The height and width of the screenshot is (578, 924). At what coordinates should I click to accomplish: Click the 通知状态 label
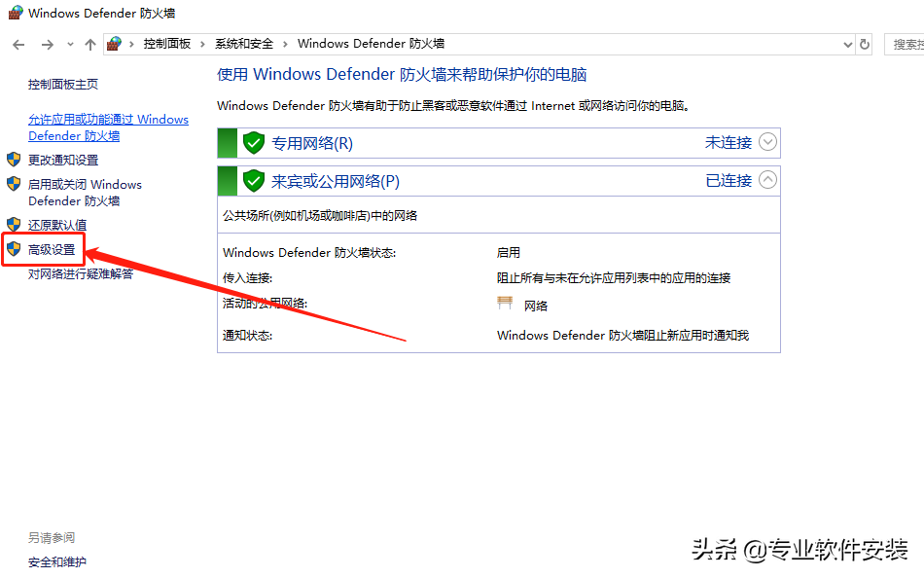pyautogui.click(x=247, y=336)
